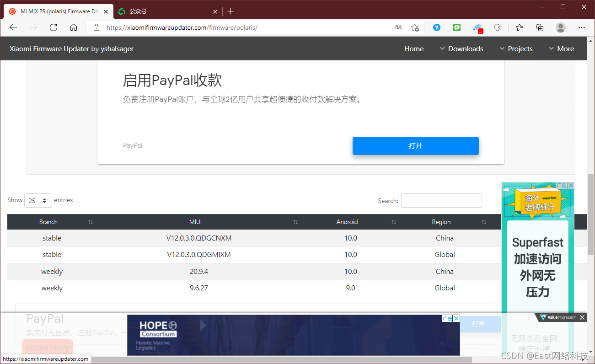Open a new tab with plus button
Viewport: 595px width, 364px height.
click(x=230, y=11)
